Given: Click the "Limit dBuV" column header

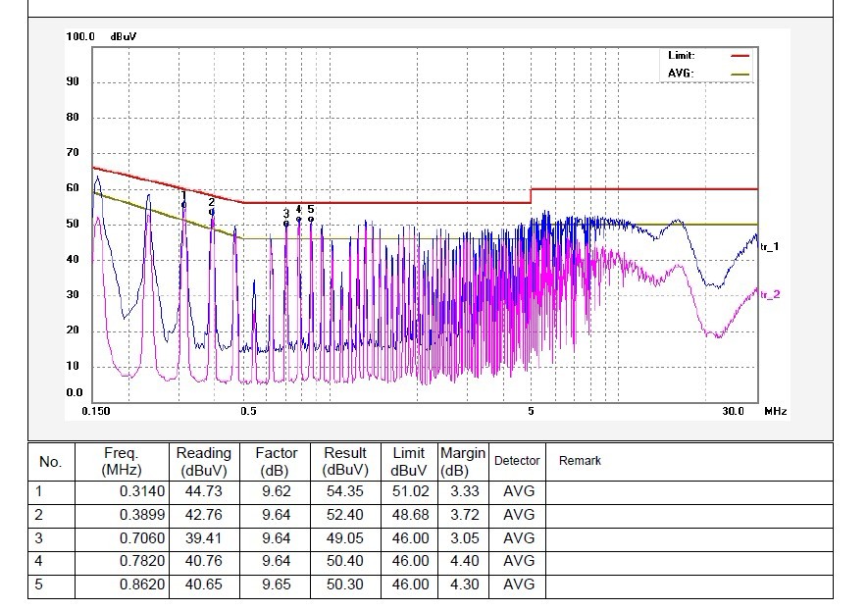Looking at the screenshot, I should [x=409, y=462].
